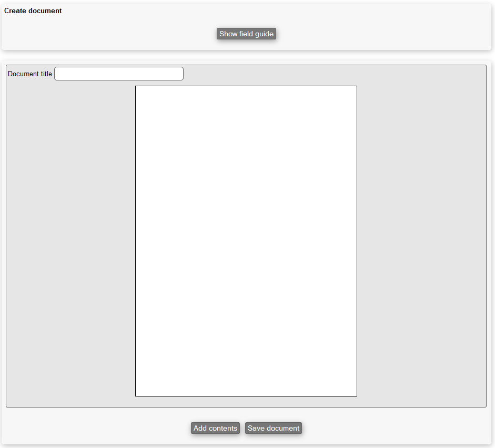Add new contents to the page

point(215,428)
